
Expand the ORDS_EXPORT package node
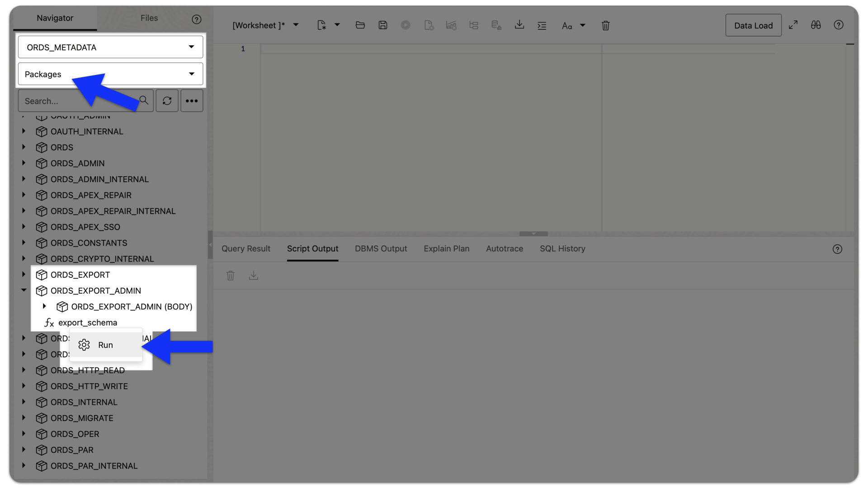[x=24, y=274]
